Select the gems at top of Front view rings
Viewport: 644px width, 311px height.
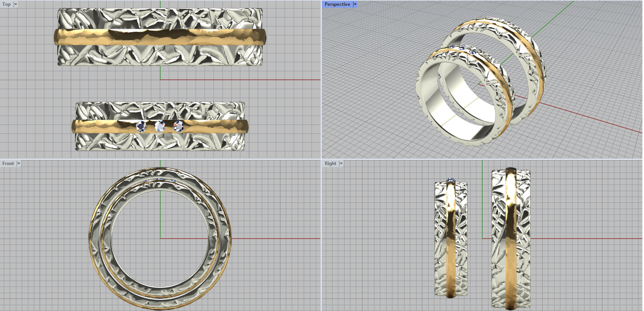pos(160,179)
